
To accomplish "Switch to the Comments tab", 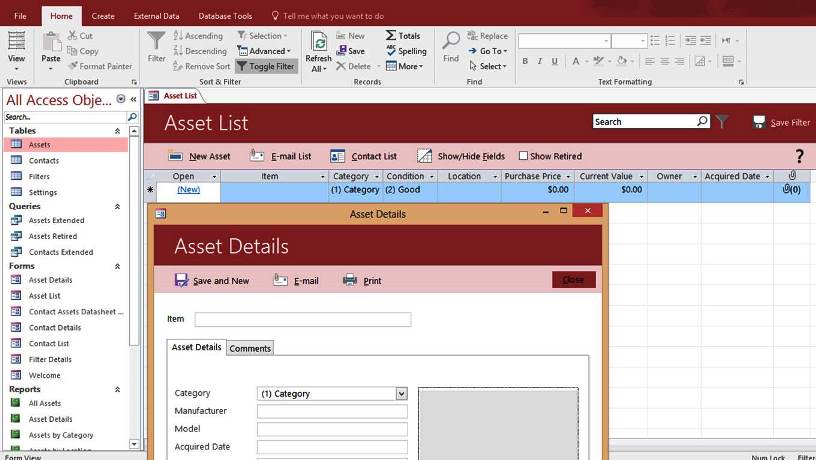I will coord(250,348).
